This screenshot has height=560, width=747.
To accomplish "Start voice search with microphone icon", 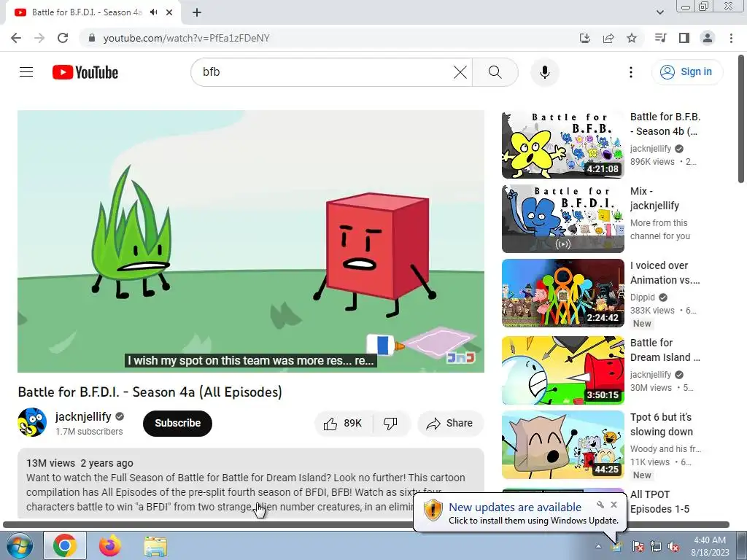I will (x=544, y=72).
